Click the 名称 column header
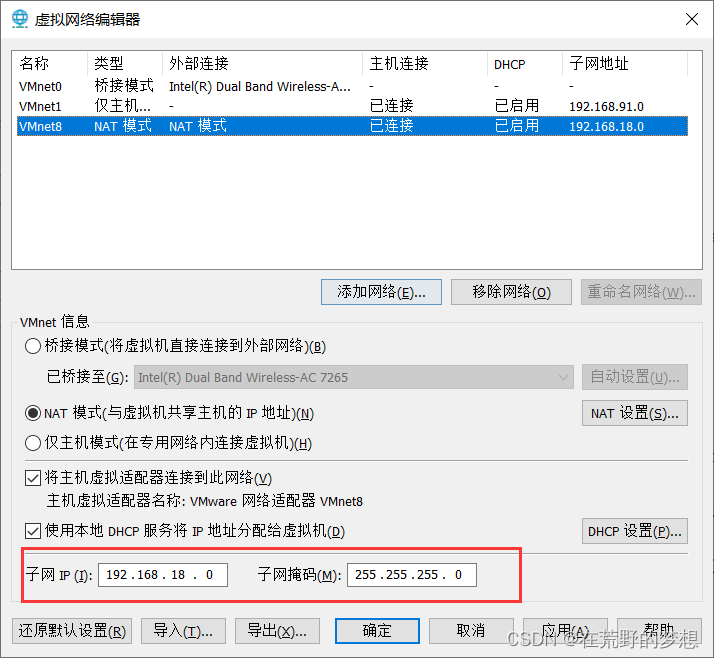 point(50,63)
